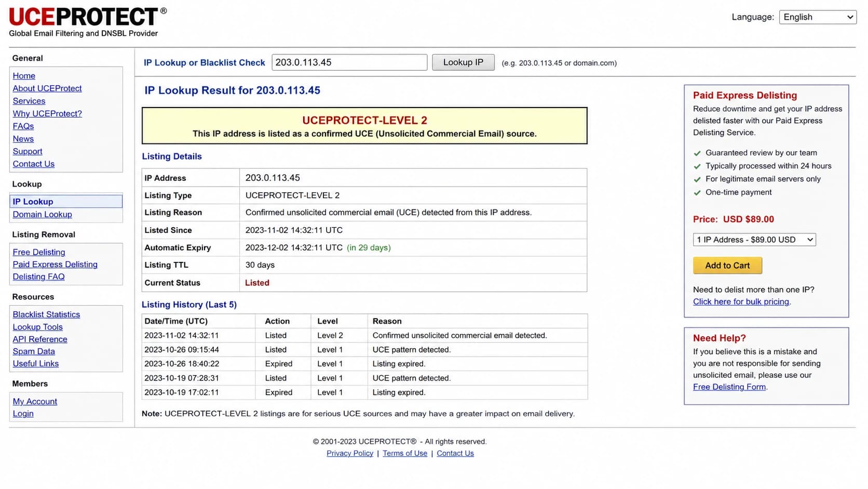Click the Listing TTL '30 days' value
Viewport: 868px width, 489px height.
click(260, 265)
